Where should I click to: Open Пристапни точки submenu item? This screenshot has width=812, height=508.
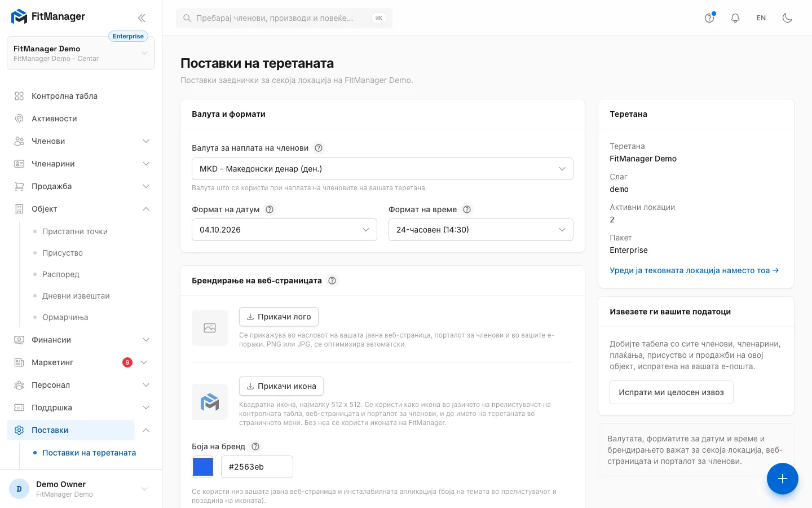point(75,231)
